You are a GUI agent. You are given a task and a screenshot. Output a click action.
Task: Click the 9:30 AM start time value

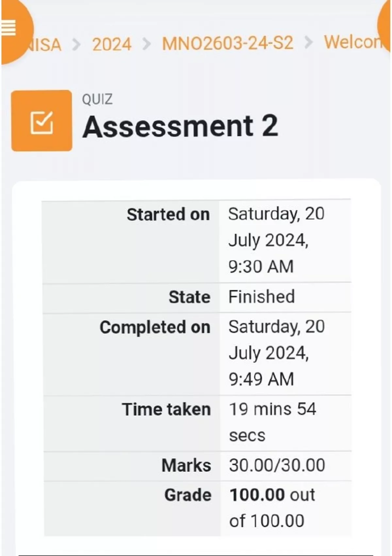pyautogui.click(x=261, y=266)
